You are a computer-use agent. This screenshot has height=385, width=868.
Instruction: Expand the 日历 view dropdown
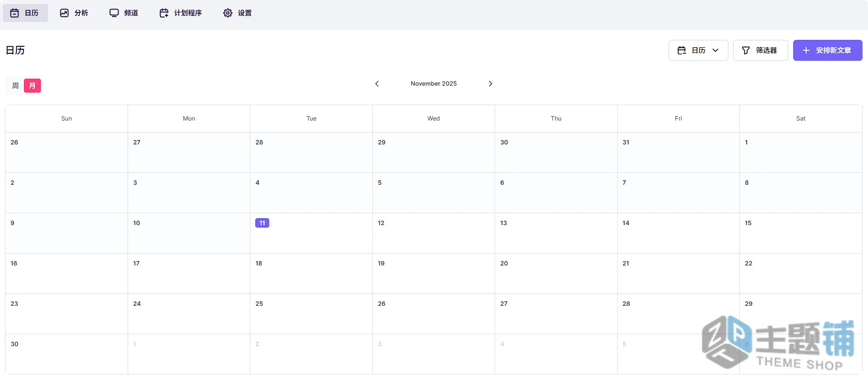click(x=698, y=50)
